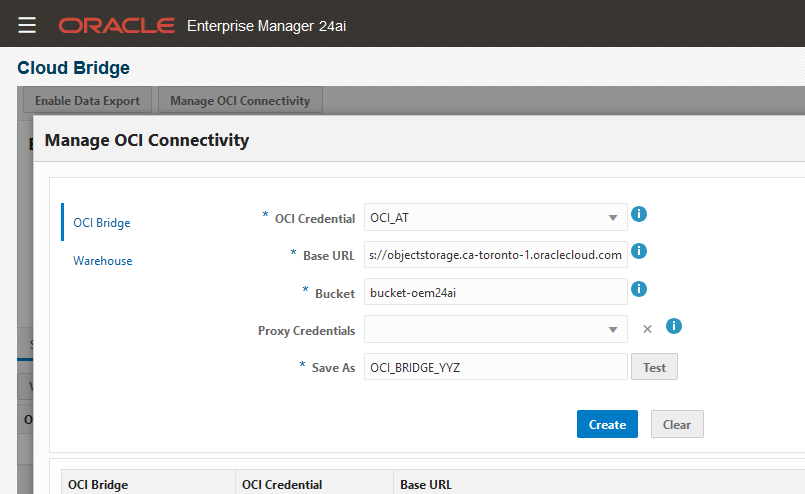
Task: Show info for Proxy Credentials field
Action: [674, 326]
